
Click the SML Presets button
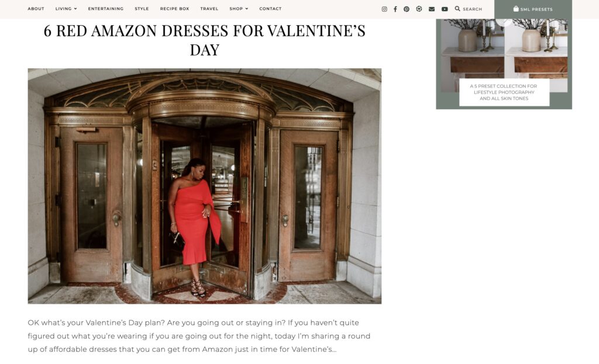tap(533, 9)
